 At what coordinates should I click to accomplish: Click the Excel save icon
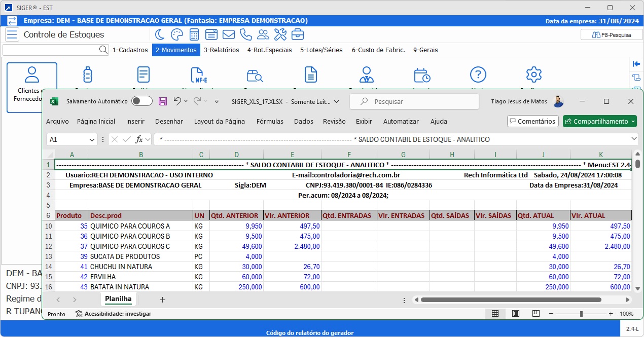pos(163,101)
